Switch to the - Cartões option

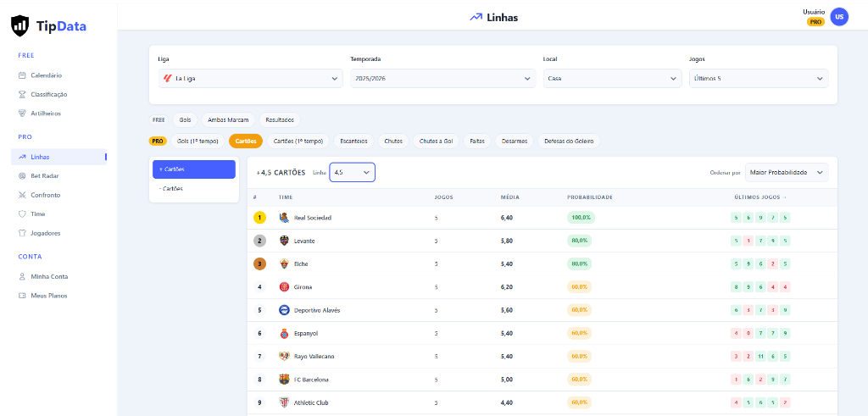[x=194, y=189]
